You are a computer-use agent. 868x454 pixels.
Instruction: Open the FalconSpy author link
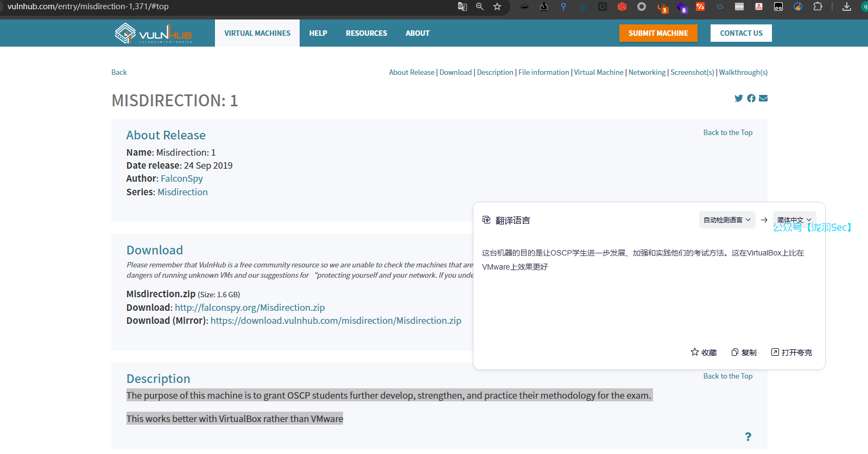tap(182, 178)
